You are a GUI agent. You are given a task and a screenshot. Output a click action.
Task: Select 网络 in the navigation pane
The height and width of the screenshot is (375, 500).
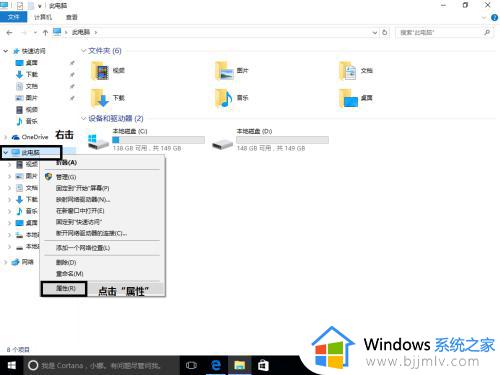click(x=23, y=262)
